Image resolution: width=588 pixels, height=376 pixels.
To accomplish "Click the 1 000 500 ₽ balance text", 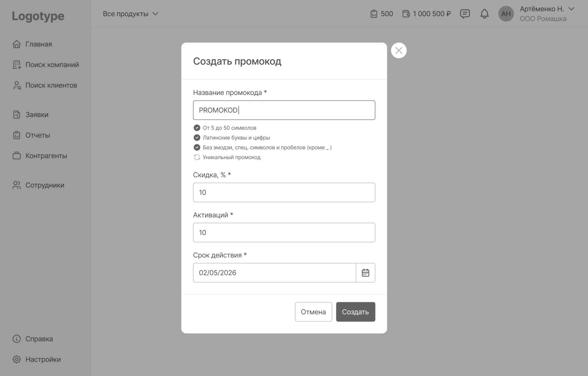I will tap(432, 14).
